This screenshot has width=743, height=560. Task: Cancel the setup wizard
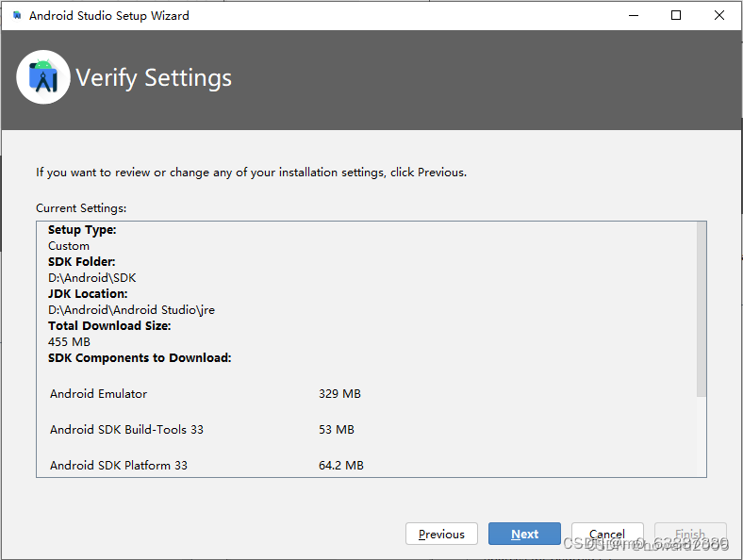click(x=607, y=534)
